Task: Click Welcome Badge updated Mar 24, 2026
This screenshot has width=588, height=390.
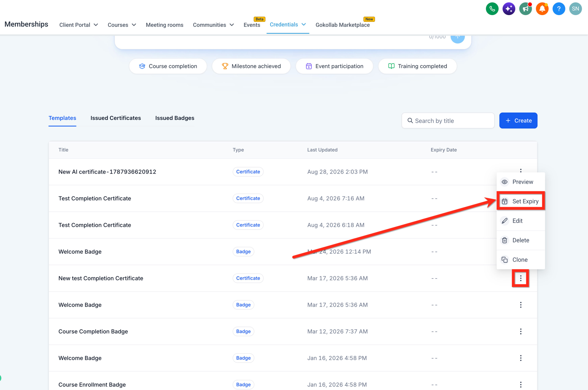Action: [80, 252]
